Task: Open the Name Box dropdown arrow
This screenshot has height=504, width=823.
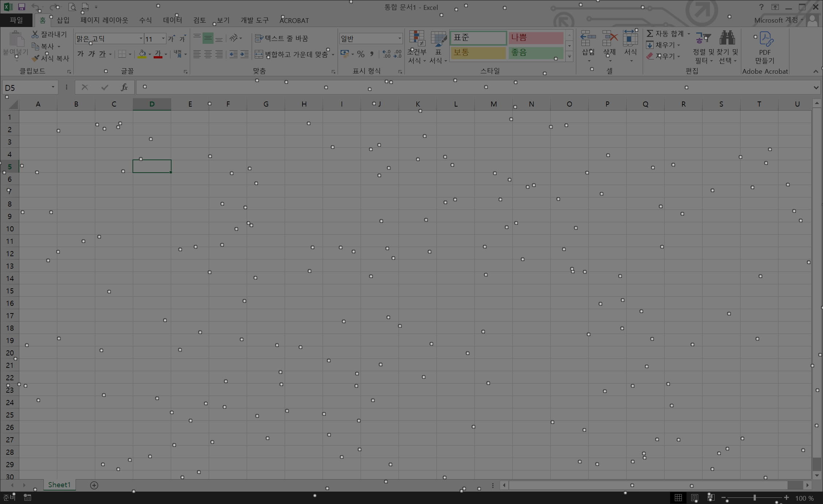Action: coord(53,87)
